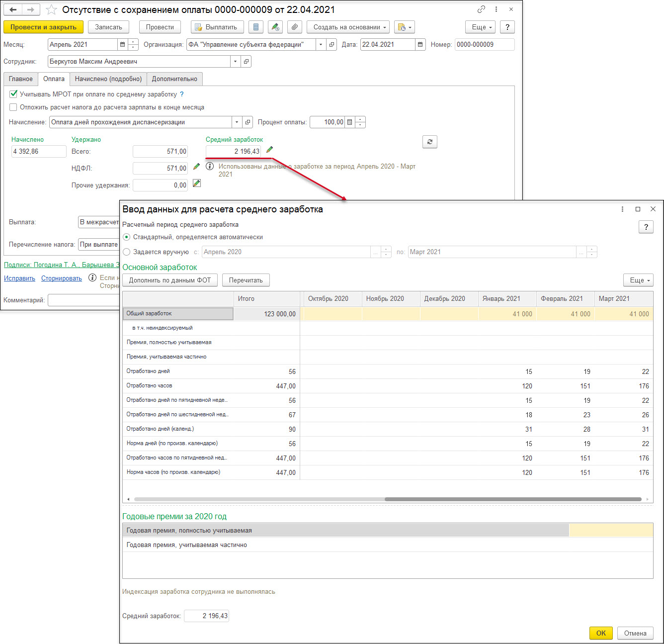Select Годовая премия, полностью учитываемая row
664x644 pixels.
tap(388, 530)
